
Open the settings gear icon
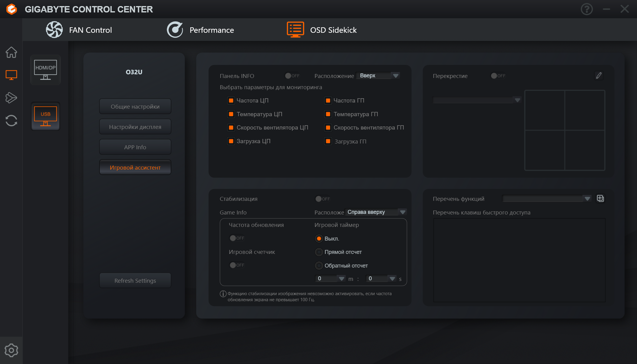pos(11,350)
